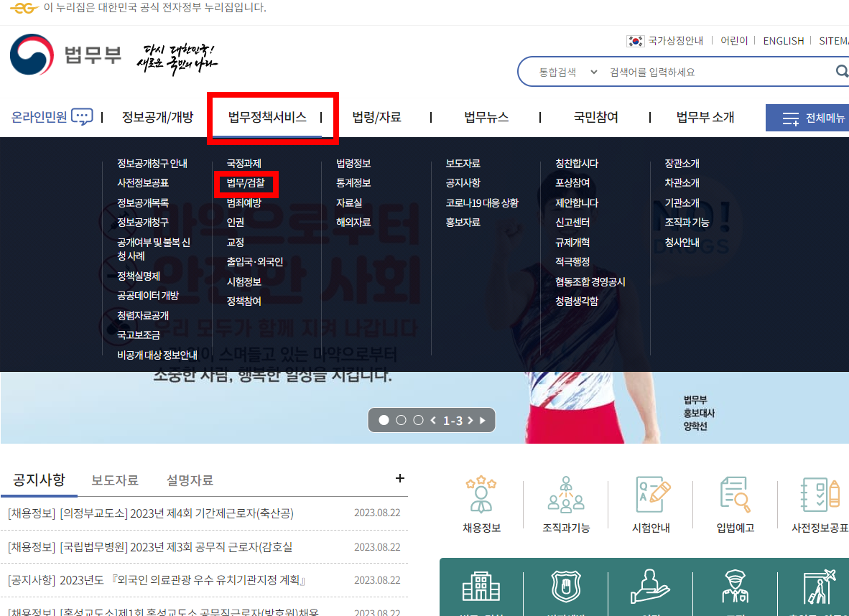Switch site language via ENGLISH link
This screenshot has width=849, height=616.
tap(783, 41)
